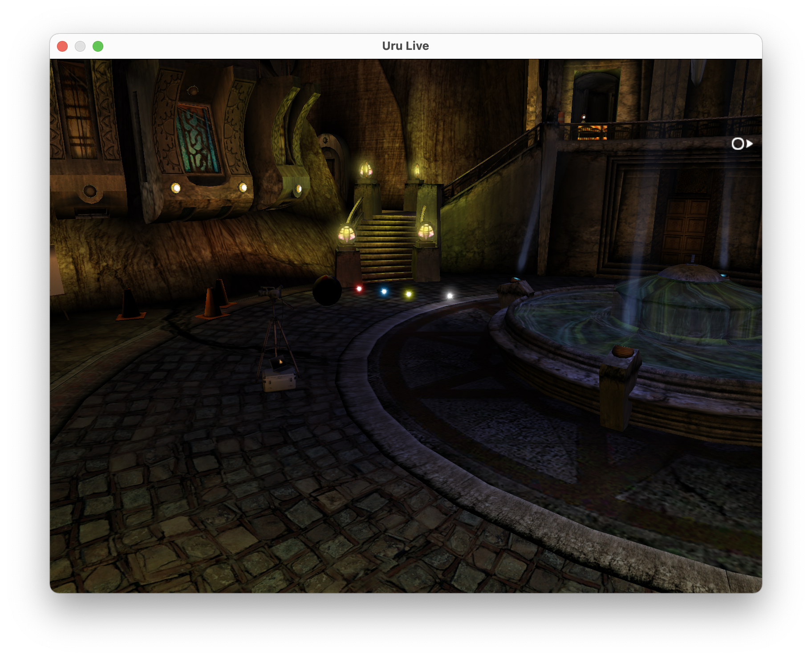
Task: Click the black ball near the stairs
Action: pyautogui.click(x=327, y=290)
